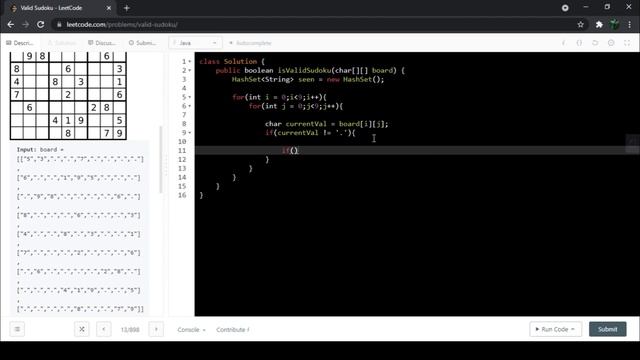The width and height of the screenshot is (640, 360).
Task: Open a new browser tab
Action: pyautogui.click(x=127, y=8)
